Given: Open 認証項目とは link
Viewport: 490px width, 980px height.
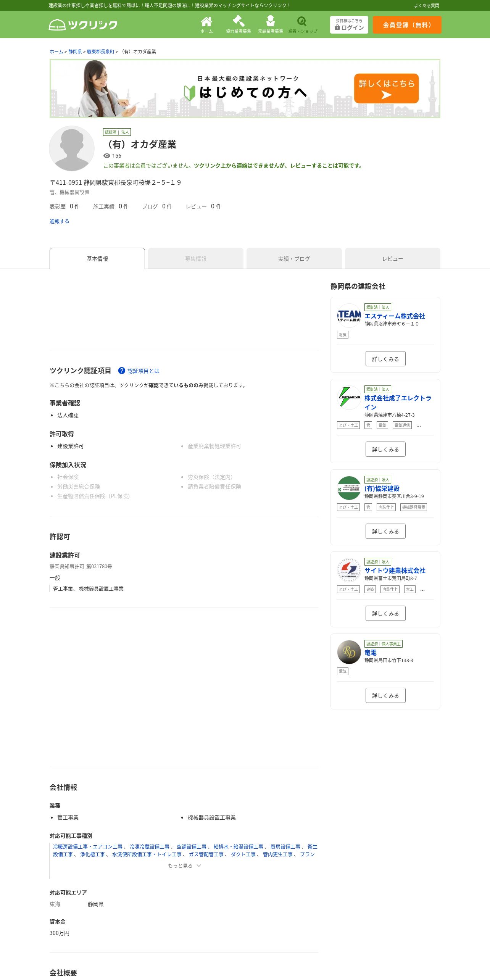Looking at the screenshot, I should point(143,371).
